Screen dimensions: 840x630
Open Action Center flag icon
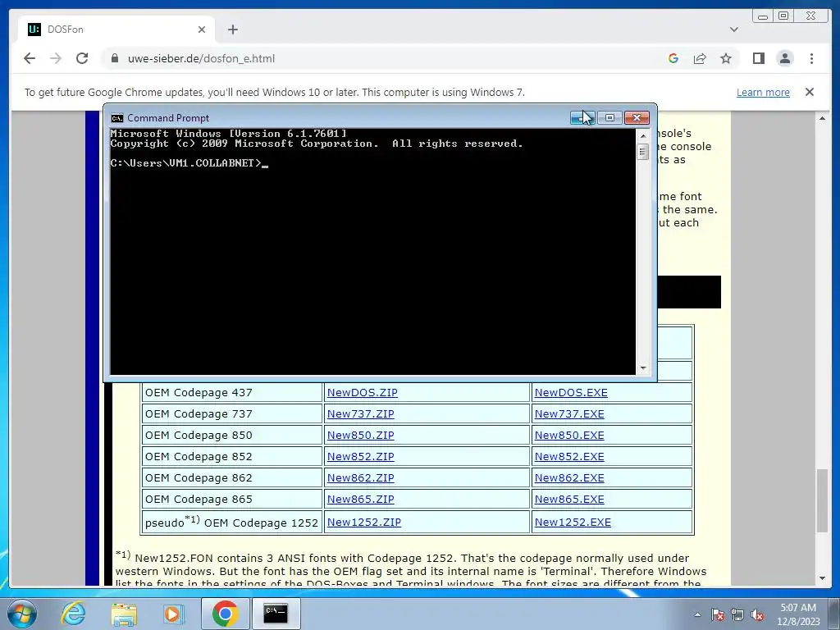(718, 615)
